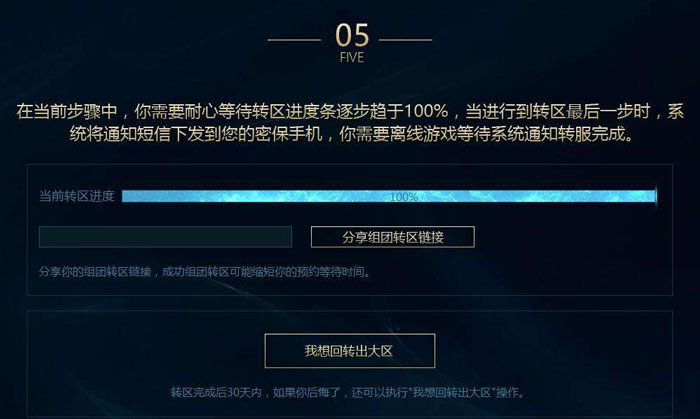The image size is (700, 419).
Task: Focus the group transfer link input field
Action: pyautogui.click(x=165, y=237)
